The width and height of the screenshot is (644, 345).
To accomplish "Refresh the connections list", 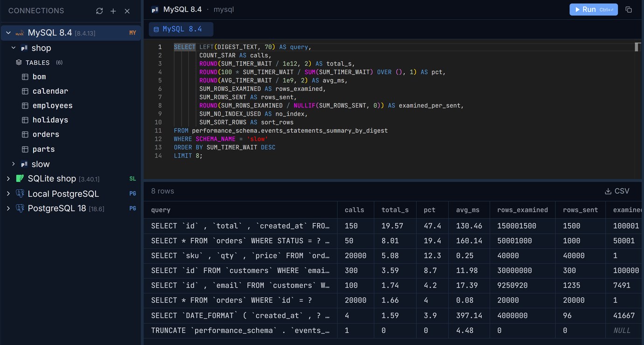I will [99, 11].
